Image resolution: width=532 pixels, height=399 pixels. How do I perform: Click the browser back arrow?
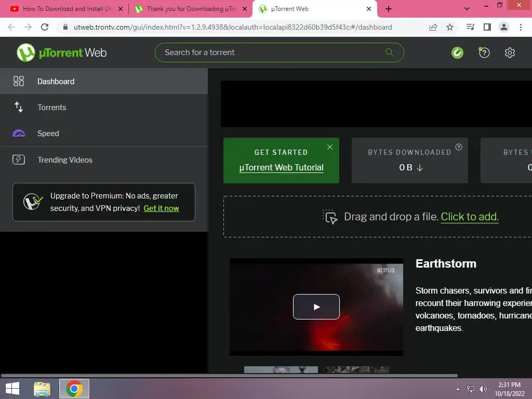pos(11,27)
